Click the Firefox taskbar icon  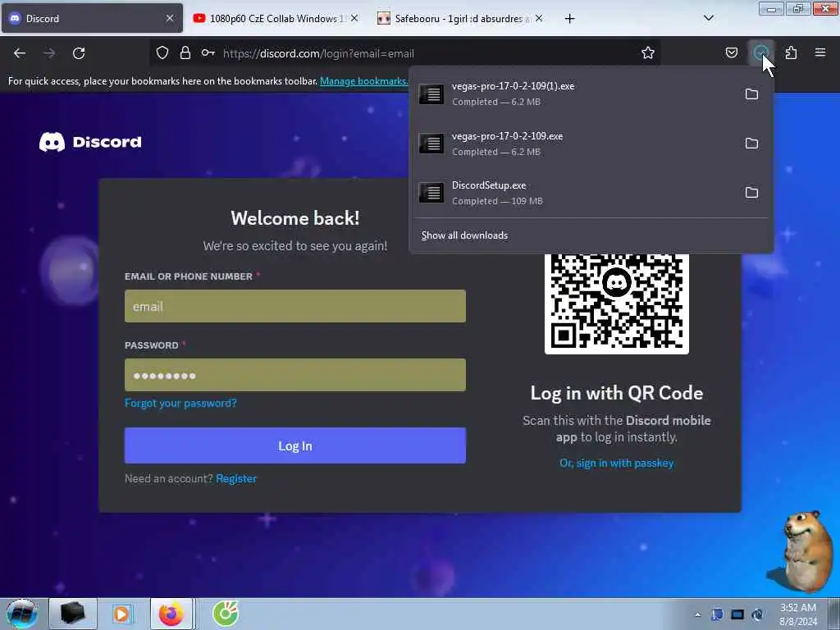tap(171, 614)
